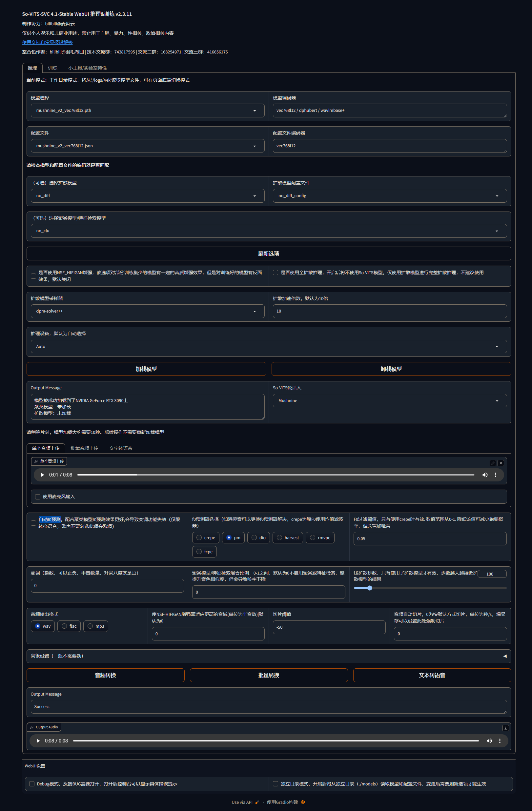Remove the uploaded audio with the X icon
This screenshot has height=811, width=532.
(501, 463)
